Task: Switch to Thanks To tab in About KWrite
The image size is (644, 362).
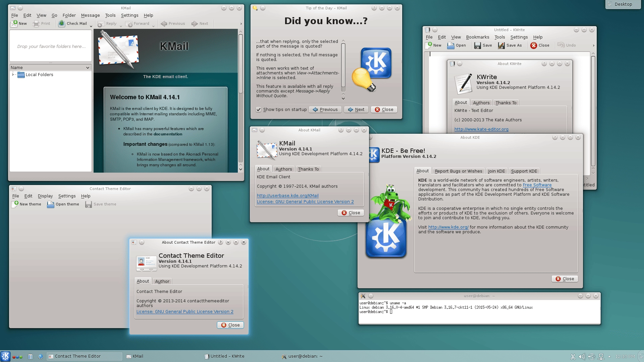Action: click(x=506, y=103)
